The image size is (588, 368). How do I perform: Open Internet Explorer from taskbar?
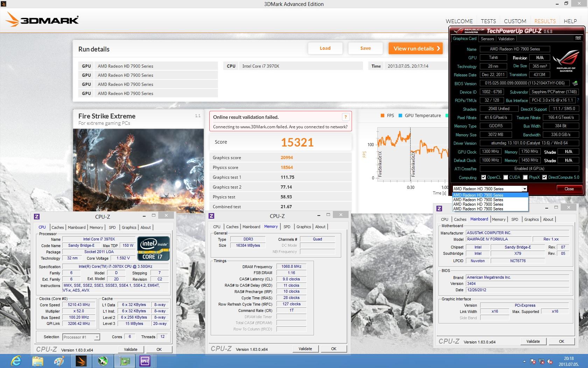pos(16,361)
